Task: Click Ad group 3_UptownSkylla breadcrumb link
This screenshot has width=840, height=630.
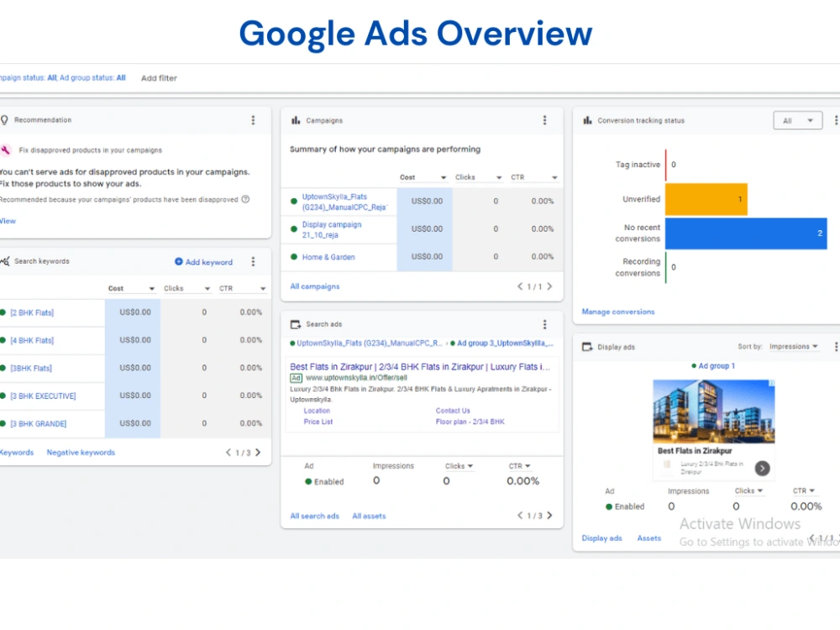Action: pyautogui.click(x=505, y=343)
